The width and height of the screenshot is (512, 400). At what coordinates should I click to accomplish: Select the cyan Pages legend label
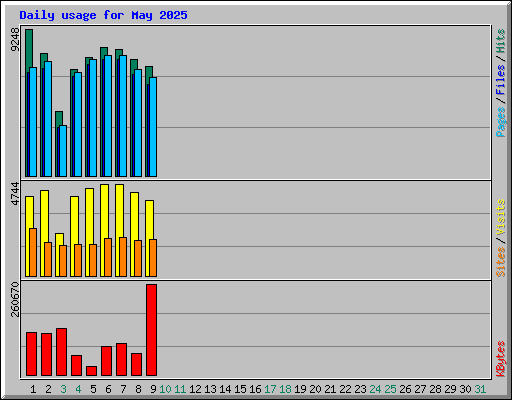click(x=501, y=122)
